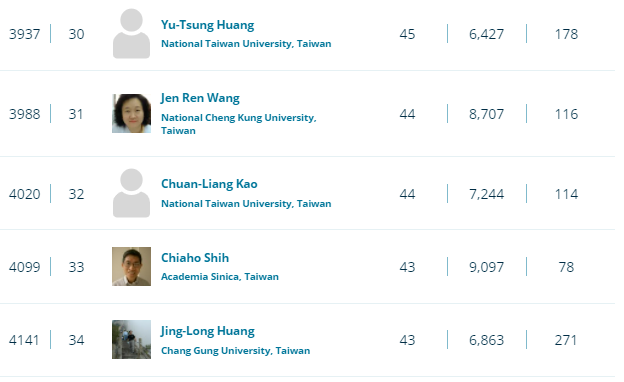Click the publications count 271
Viewport: 624px width, 382px height.
(x=566, y=340)
